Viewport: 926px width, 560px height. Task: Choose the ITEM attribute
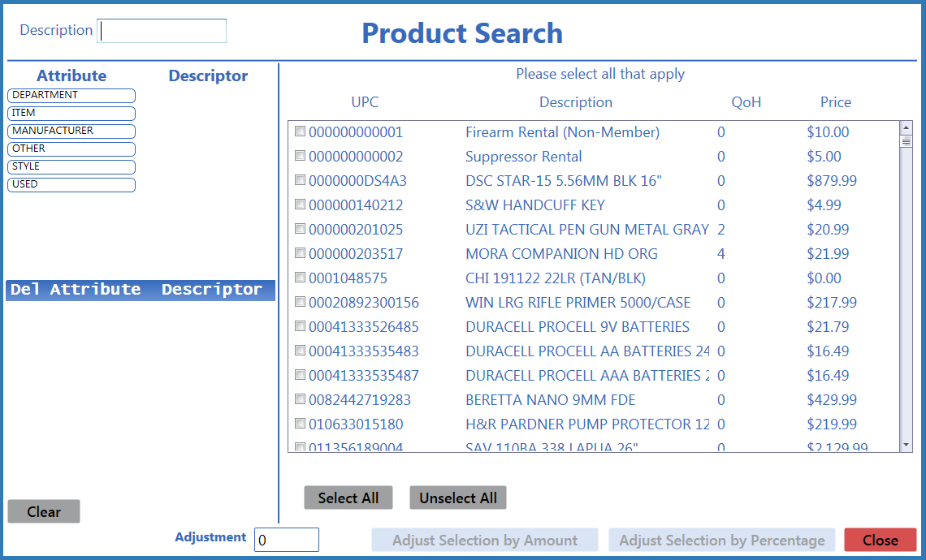[71, 114]
